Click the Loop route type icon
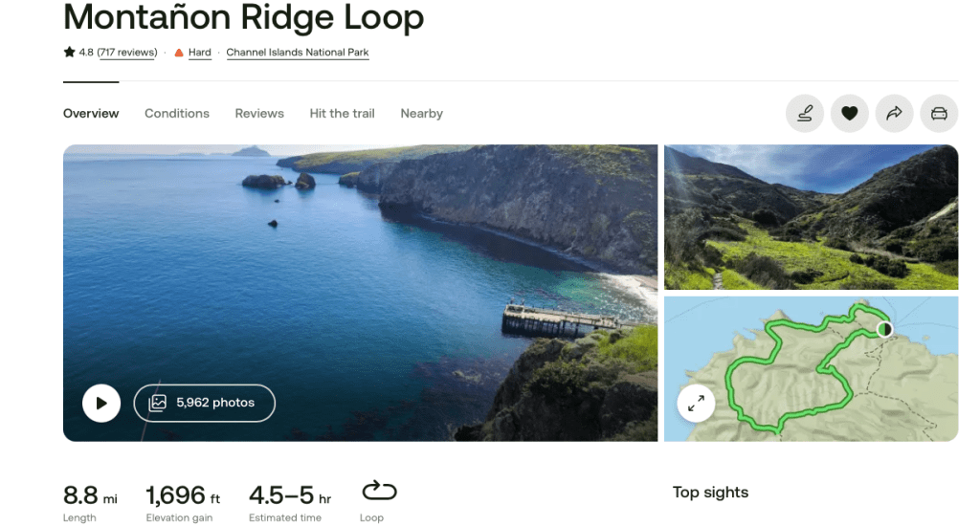Viewport: 980px width, 527px height. (379, 492)
